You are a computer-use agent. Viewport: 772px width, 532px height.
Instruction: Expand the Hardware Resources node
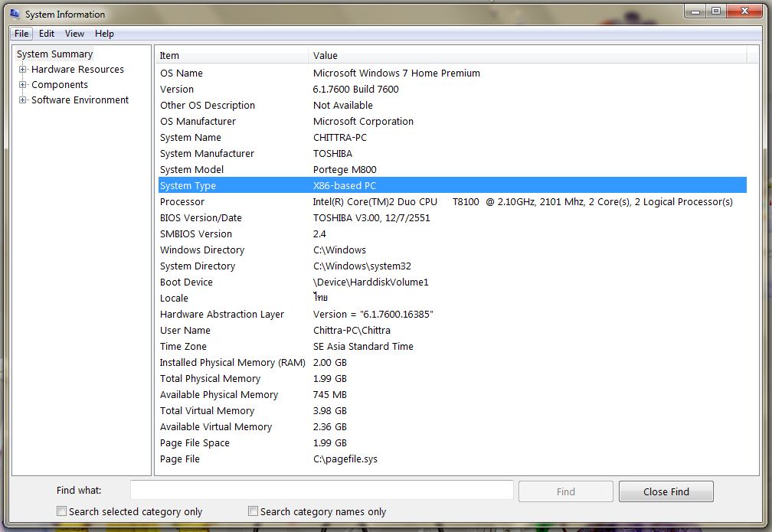click(x=22, y=70)
